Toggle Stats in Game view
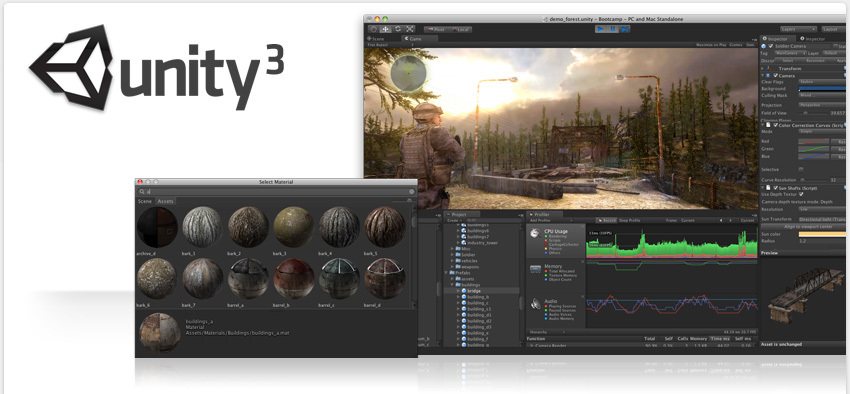The image size is (850, 394). click(750, 45)
